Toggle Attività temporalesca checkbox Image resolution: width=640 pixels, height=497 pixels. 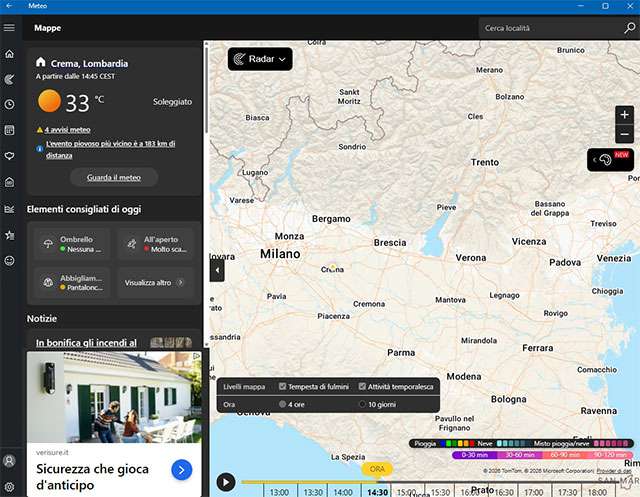(362, 386)
